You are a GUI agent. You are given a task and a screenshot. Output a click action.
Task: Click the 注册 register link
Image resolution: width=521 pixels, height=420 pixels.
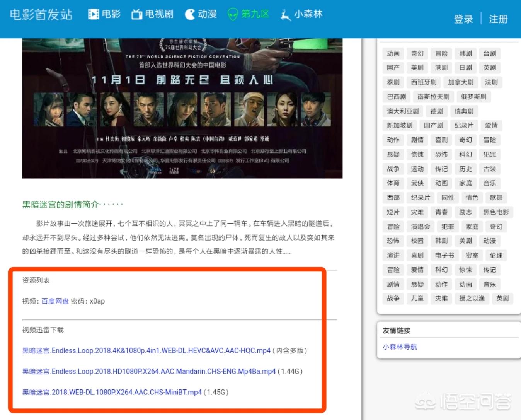coord(498,19)
